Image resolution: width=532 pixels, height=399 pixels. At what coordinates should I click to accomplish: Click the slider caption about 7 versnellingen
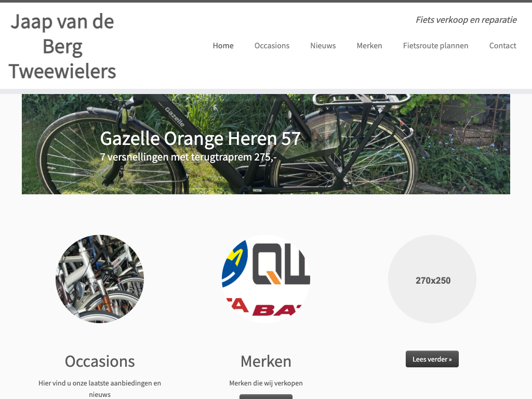pos(188,157)
